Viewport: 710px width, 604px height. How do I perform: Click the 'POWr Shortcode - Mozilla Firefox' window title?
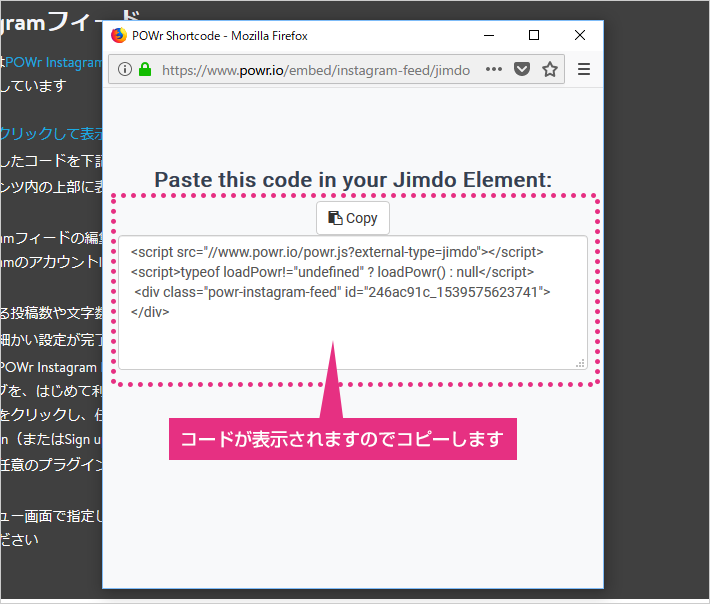(x=220, y=36)
